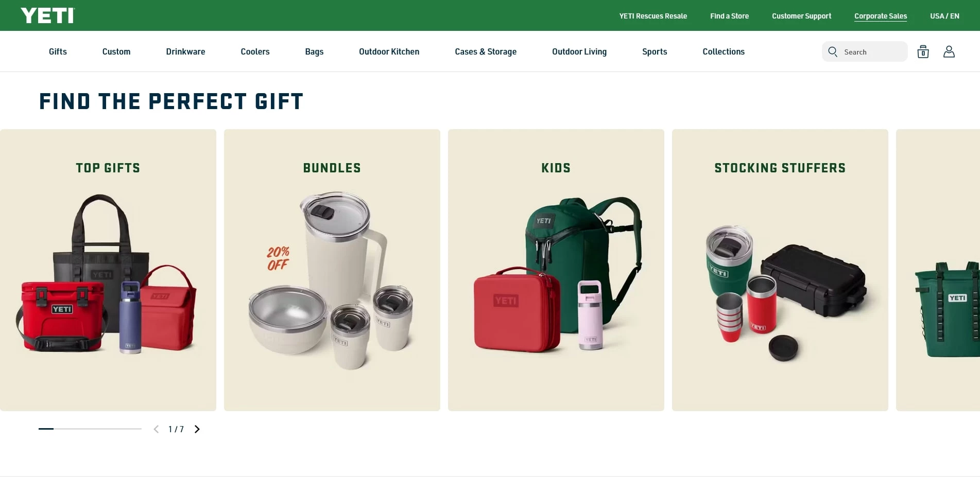Go to next carousel slide arrow
Viewport: 980px width, 477px height.
click(197, 429)
